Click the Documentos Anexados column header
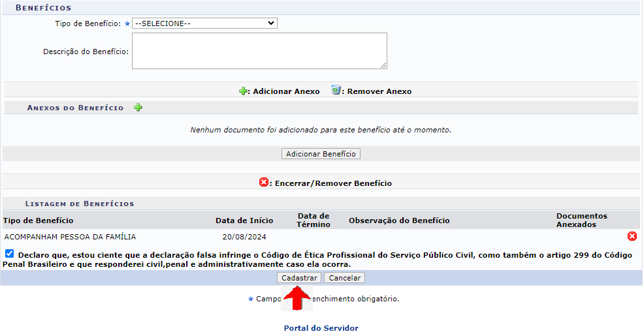The height and width of the screenshot is (334, 644). 581,220
